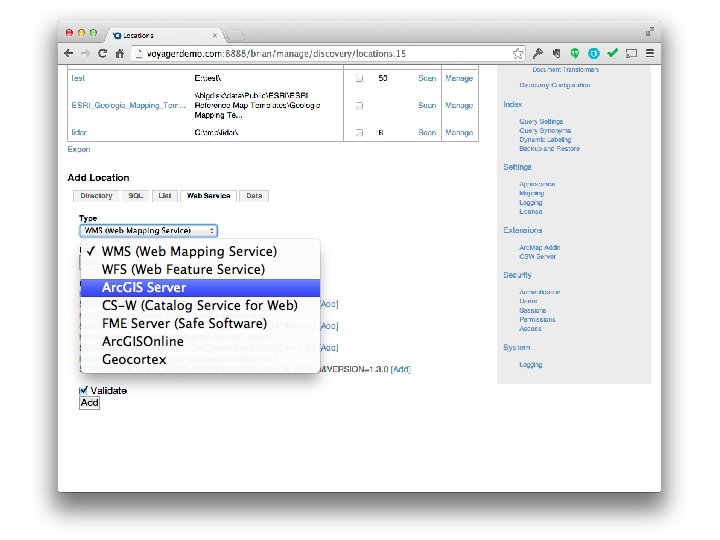This screenshot has width=720, height=540.
Task: Open Query Synonyms in sidebar
Action: [x=545, y=130]
